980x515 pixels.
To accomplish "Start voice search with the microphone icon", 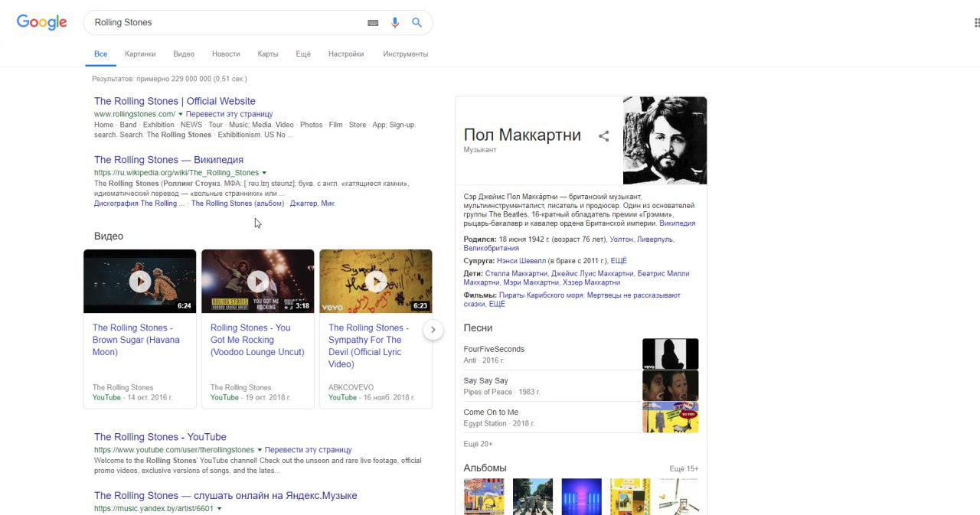I will coord(395,23).
